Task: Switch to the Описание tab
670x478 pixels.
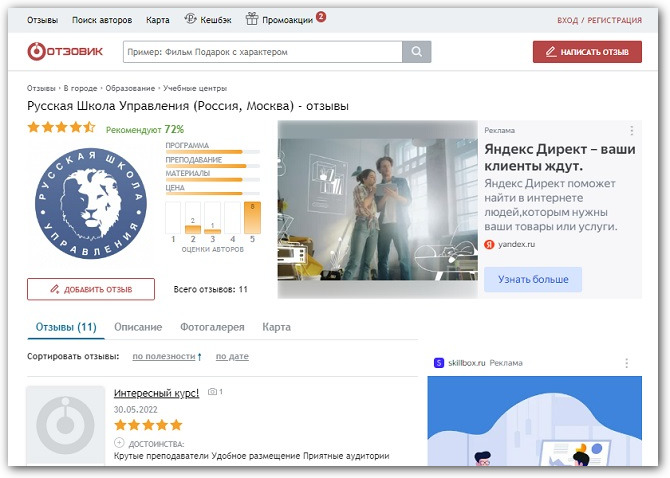Action: (138, 327)
